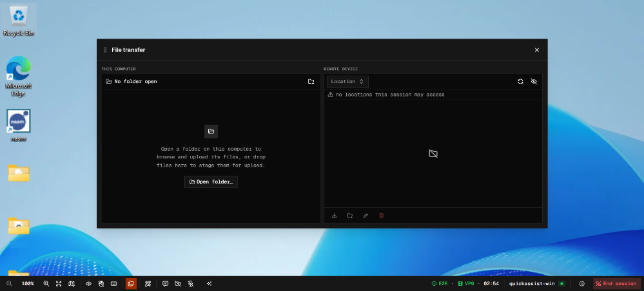Screen dimensions: 644x291
Task: Select the nasm desktop shortcut
Action: 19,125
